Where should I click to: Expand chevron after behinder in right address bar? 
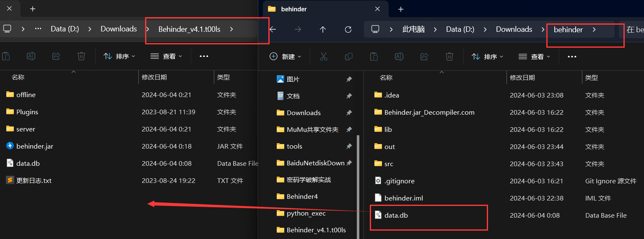tap(594, 29)
